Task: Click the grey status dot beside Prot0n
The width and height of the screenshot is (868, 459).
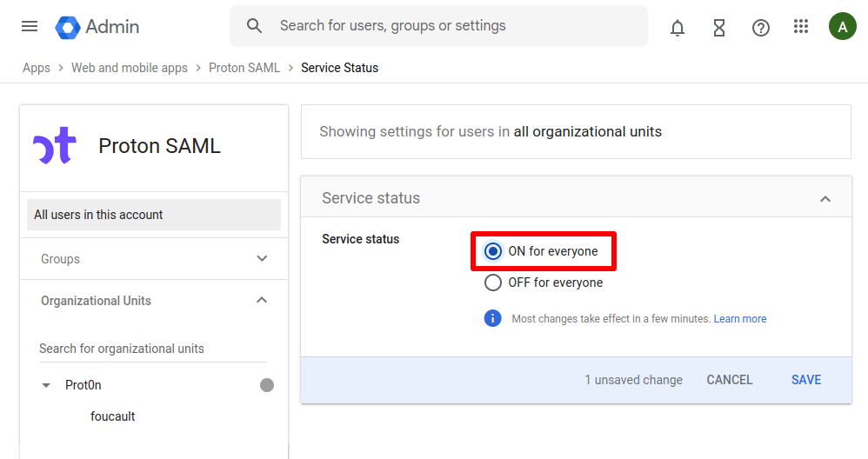Action: click(x=267, y=385)
